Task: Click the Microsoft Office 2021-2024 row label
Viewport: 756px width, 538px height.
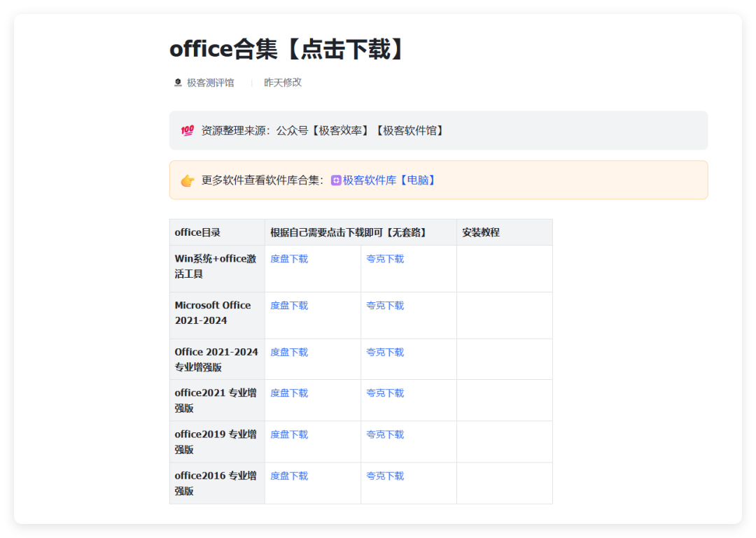Action: (x=213, y=313)
